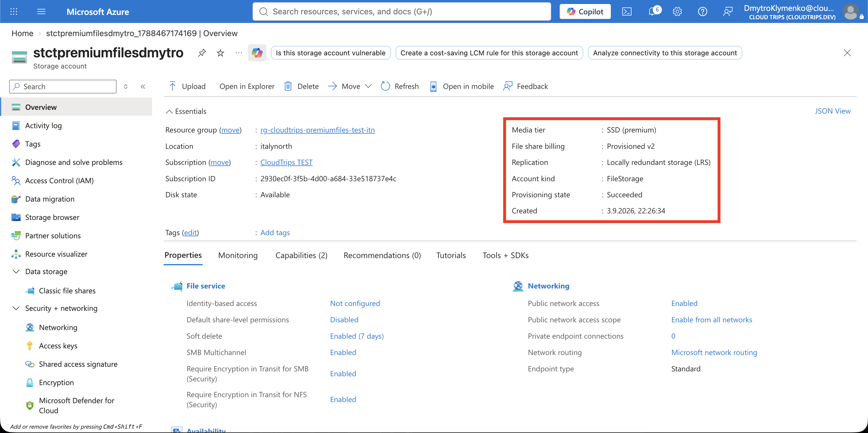Collapse the Data storage group

click(x=16, y=271)
